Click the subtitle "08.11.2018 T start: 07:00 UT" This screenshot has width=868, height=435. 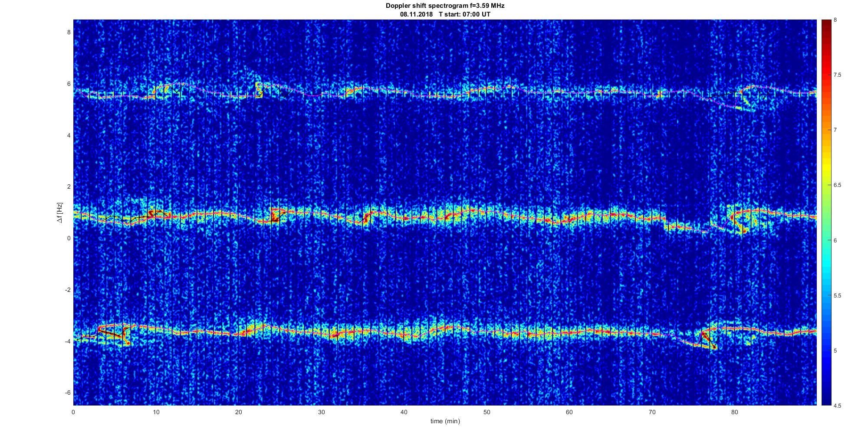[445, 14]
